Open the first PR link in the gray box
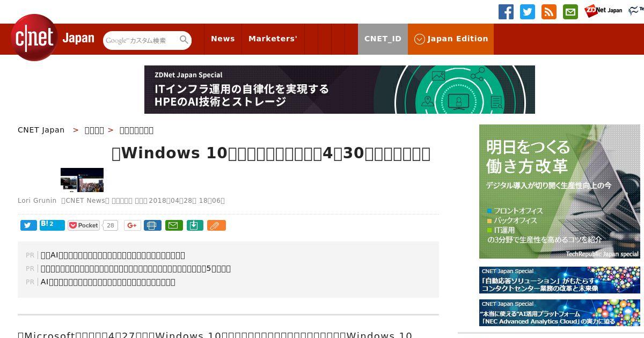The width and height of the screenshot is (644, 338). [x=113, y=255]
